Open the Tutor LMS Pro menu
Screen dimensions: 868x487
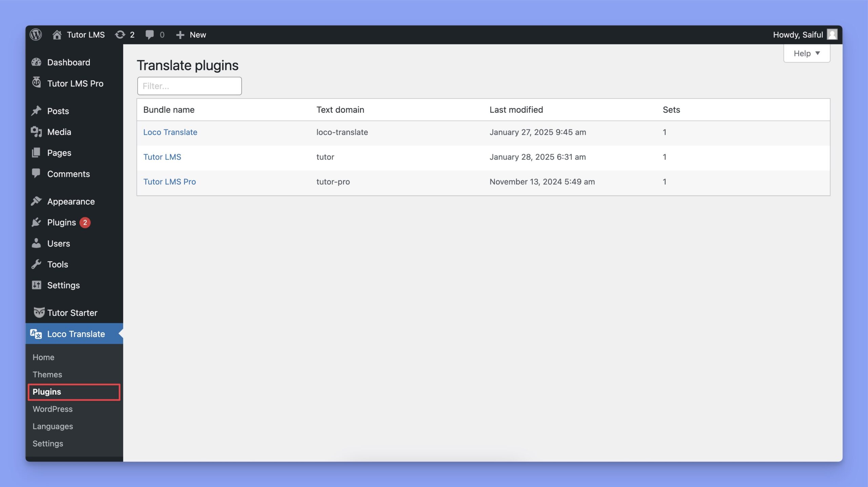pos(75,83)
